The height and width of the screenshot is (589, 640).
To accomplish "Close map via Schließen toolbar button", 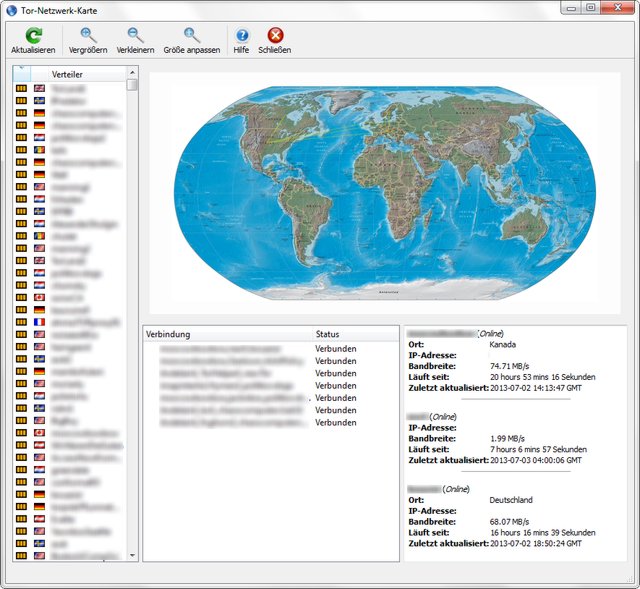I will (x=275, y=41).
